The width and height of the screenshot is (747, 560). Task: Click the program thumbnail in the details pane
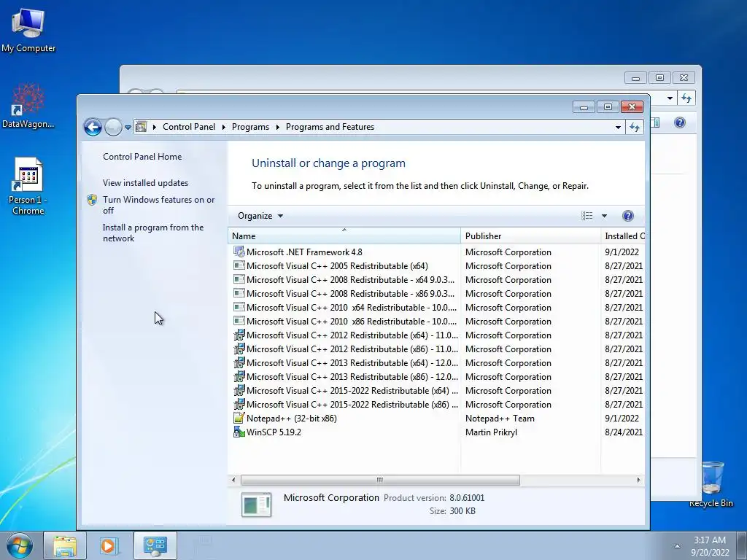(256, 505)
